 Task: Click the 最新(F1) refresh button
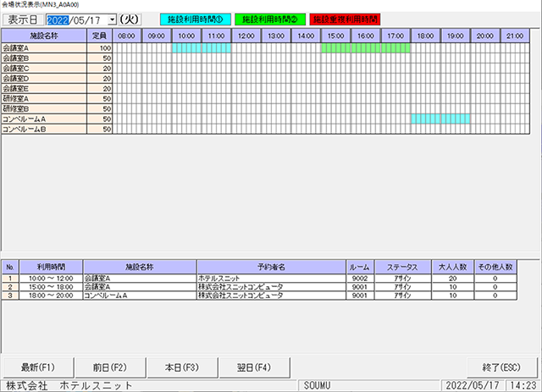pos(38,367)
